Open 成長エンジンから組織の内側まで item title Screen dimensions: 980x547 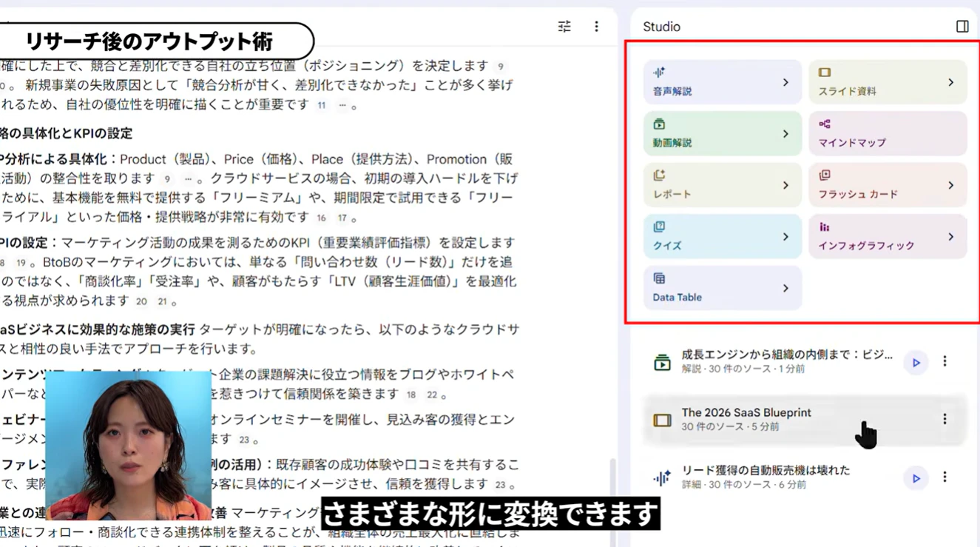point(787,355)
